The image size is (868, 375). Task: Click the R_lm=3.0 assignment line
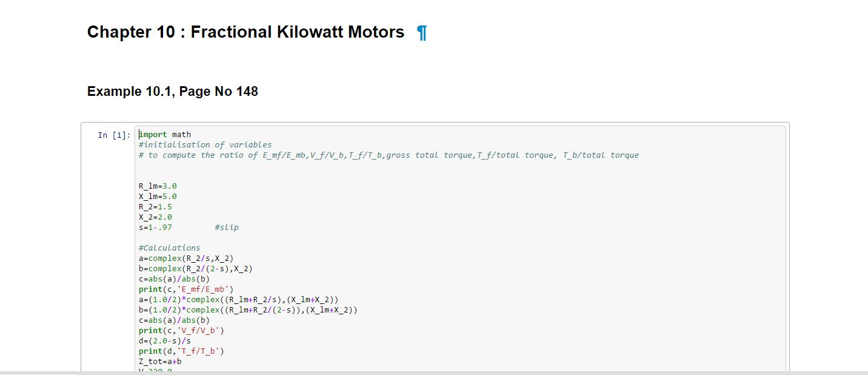(158, 186)
